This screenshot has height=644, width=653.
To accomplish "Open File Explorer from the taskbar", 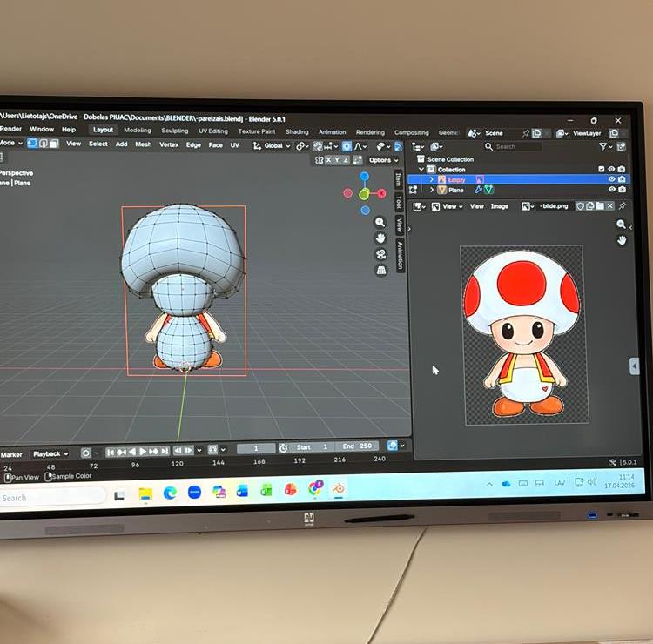I will pos(145,493).
